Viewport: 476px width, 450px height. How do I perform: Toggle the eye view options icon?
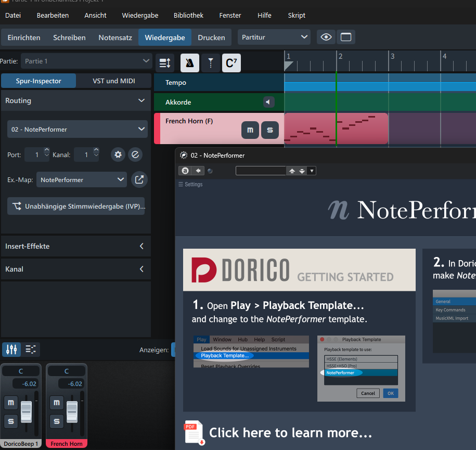point(326,37)
